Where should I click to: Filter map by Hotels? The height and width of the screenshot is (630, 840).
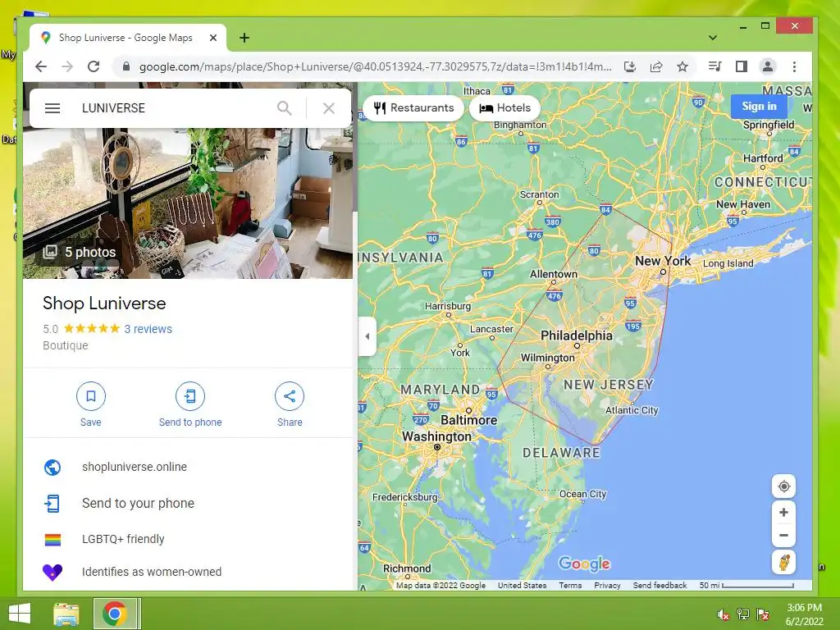(504, 107)
